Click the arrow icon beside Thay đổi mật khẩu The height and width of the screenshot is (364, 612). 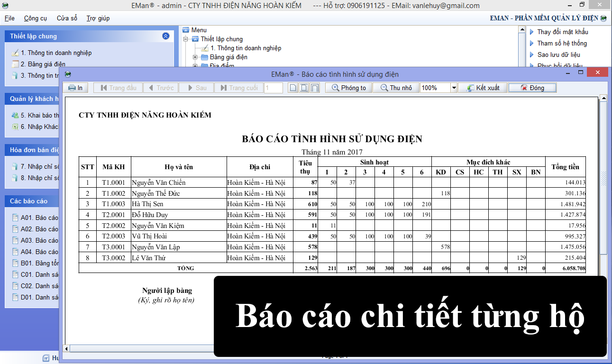point(532,32)
